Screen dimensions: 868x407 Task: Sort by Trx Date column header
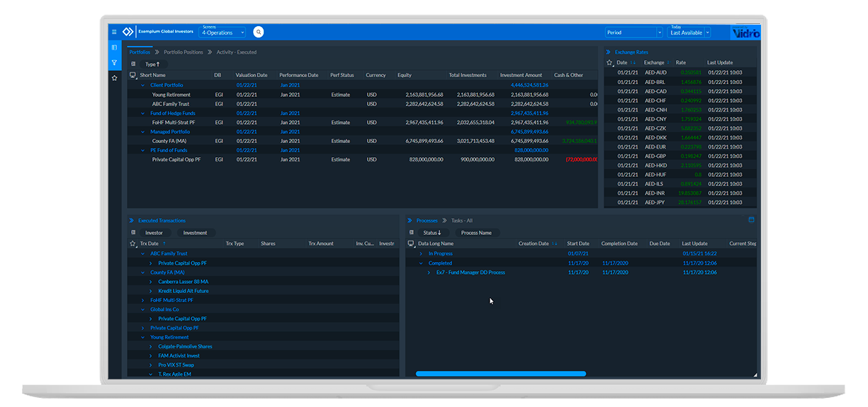pyautogui.click(x=150, y=243)
